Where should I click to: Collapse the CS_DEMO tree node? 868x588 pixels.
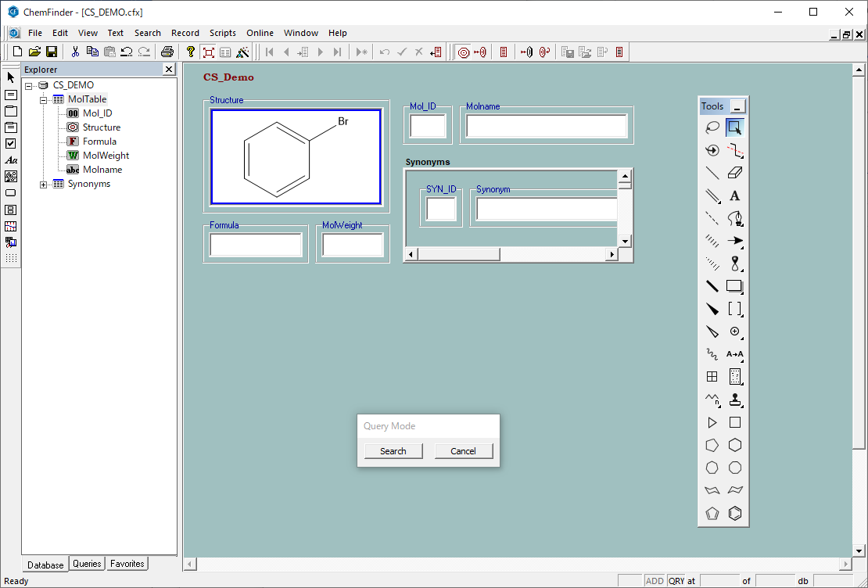pos(29,86)
